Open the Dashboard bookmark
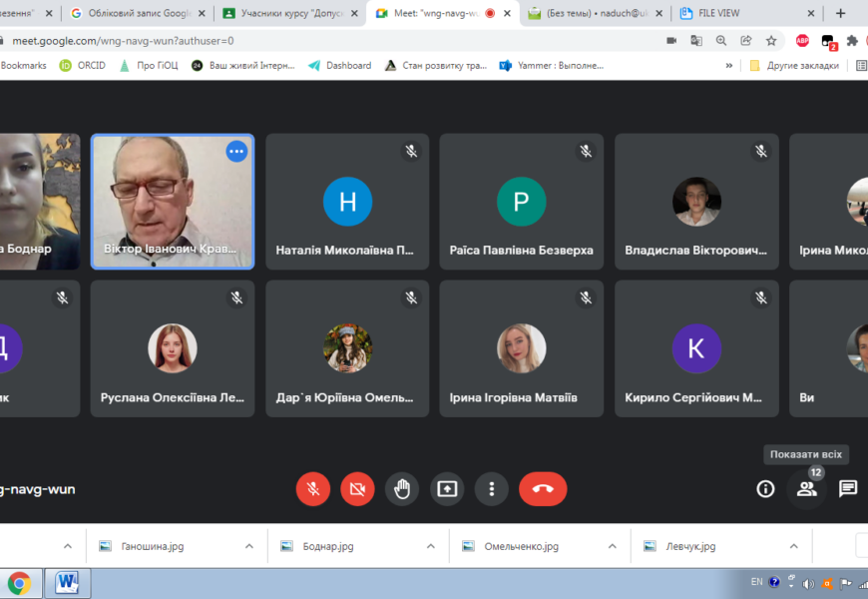The image size is (868, 599). (339, 66)
